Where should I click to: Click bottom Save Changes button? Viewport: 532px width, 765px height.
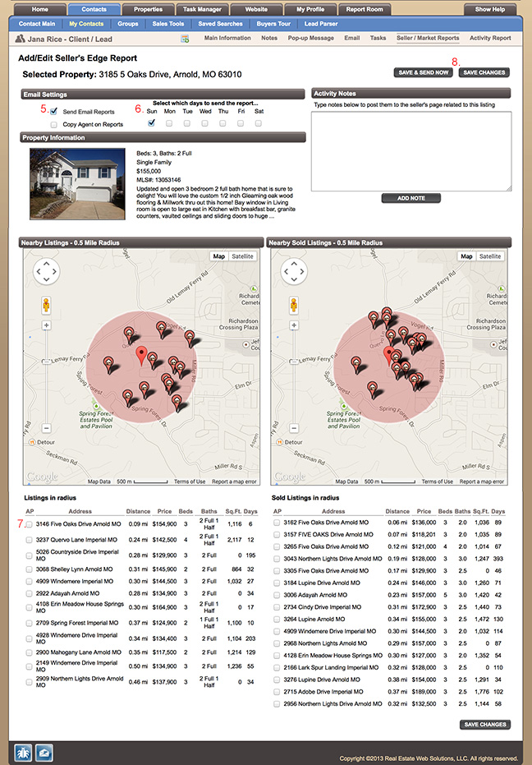pos(485,725)
